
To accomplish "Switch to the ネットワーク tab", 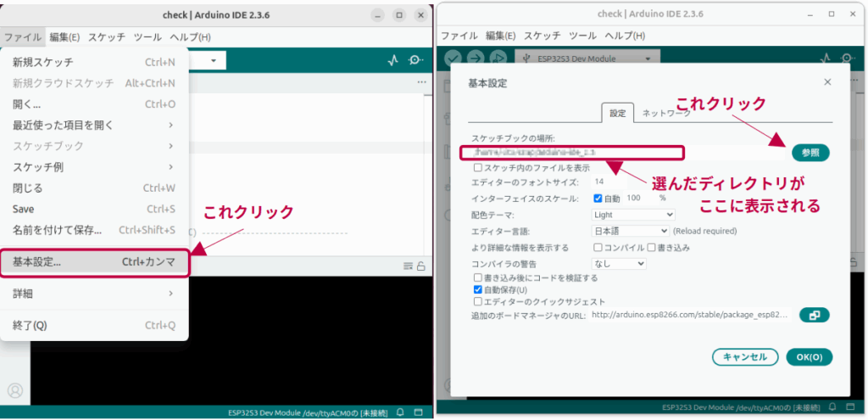I will tap(665, 113).
